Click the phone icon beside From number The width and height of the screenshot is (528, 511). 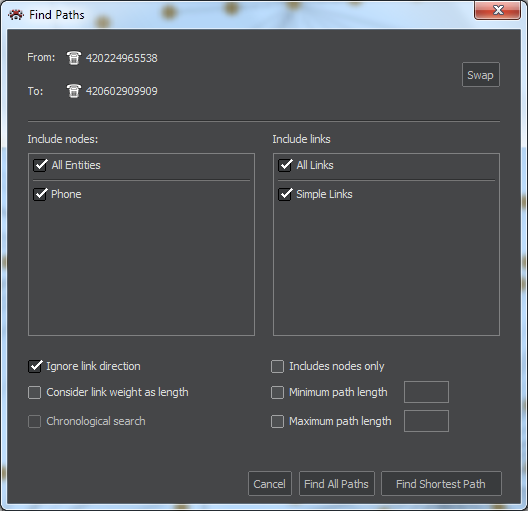(73, 58)
